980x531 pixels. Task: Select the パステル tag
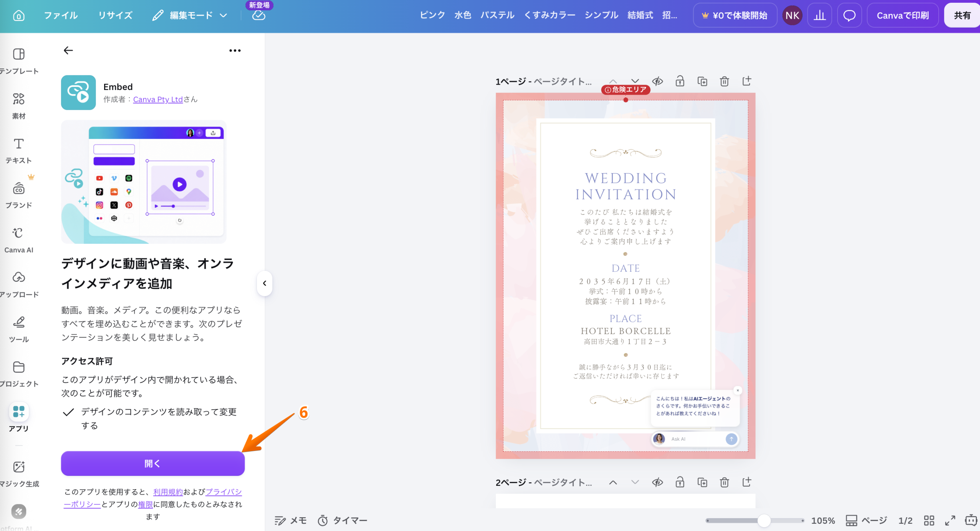[x=497, y=15]
